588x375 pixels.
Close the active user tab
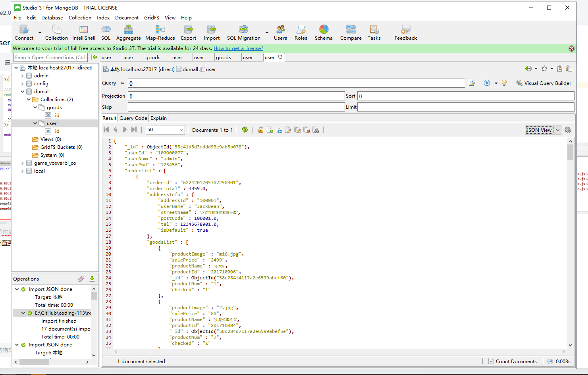pyautogui.click(x=280, y=57)
